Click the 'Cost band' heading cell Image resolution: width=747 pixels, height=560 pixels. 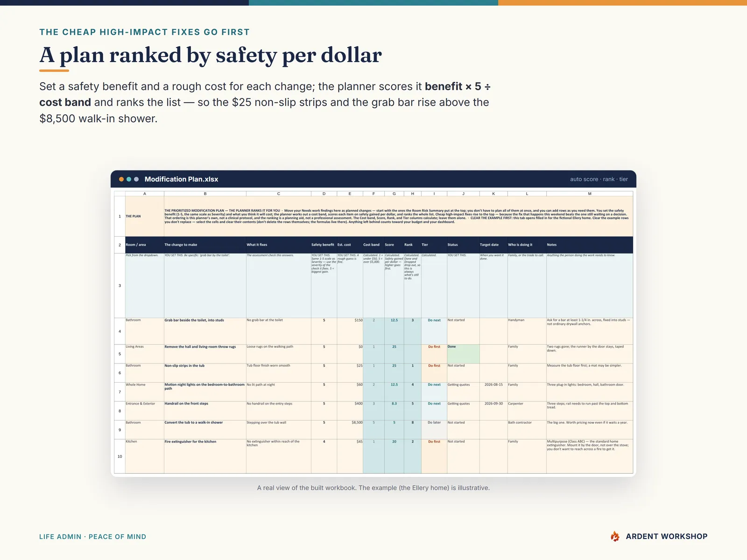coord(373,245)
